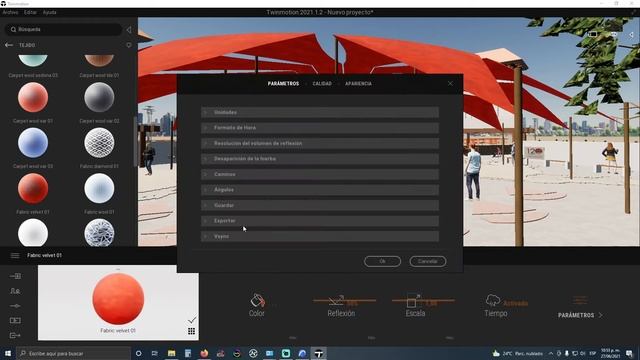
Task: Select Carpet wool var 01 red material
Action: coord(33,97)
